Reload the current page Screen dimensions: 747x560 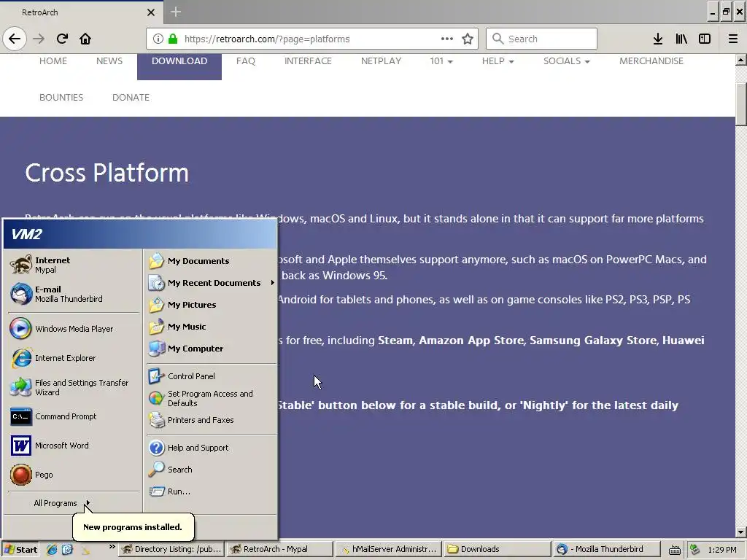pyautogui.click(x=63, y=39)
